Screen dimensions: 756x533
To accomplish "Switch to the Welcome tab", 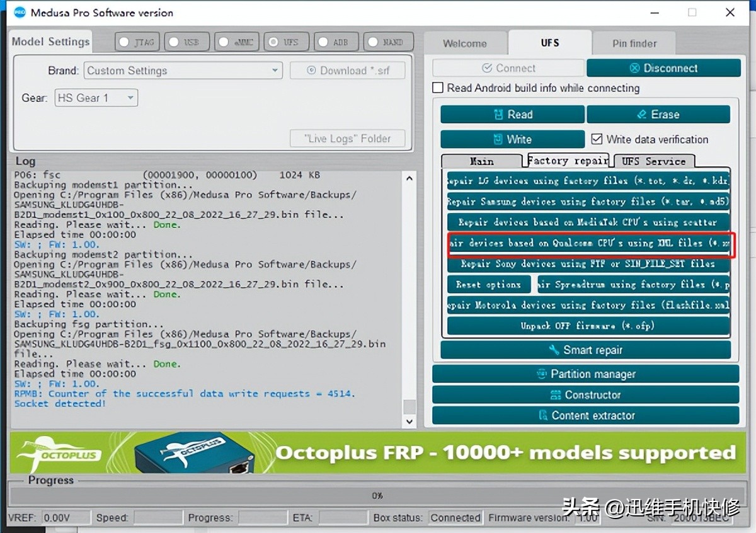I will coord(465,43).
